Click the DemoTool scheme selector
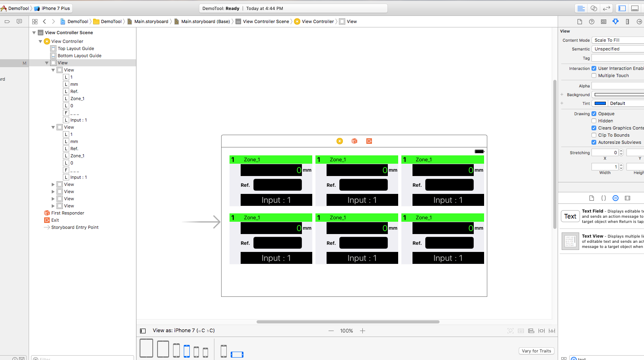The image size is (644, 360). point(15,8)
